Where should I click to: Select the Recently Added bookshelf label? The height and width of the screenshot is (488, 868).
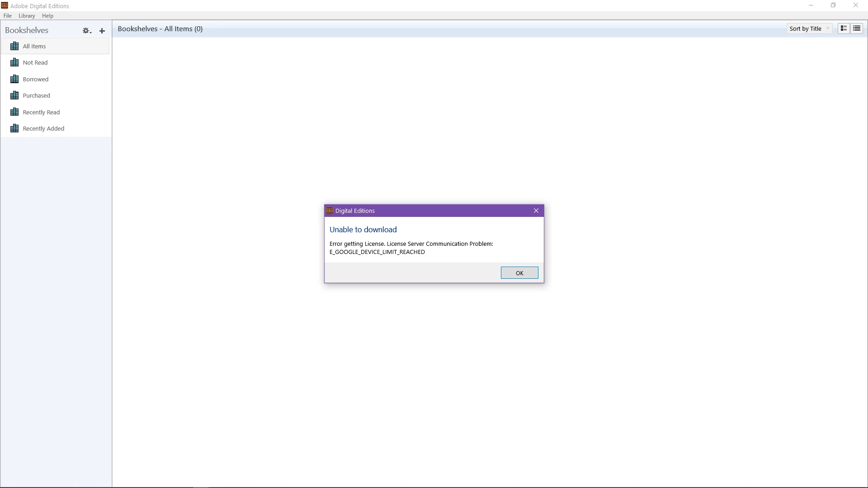[x=43, y=128]
